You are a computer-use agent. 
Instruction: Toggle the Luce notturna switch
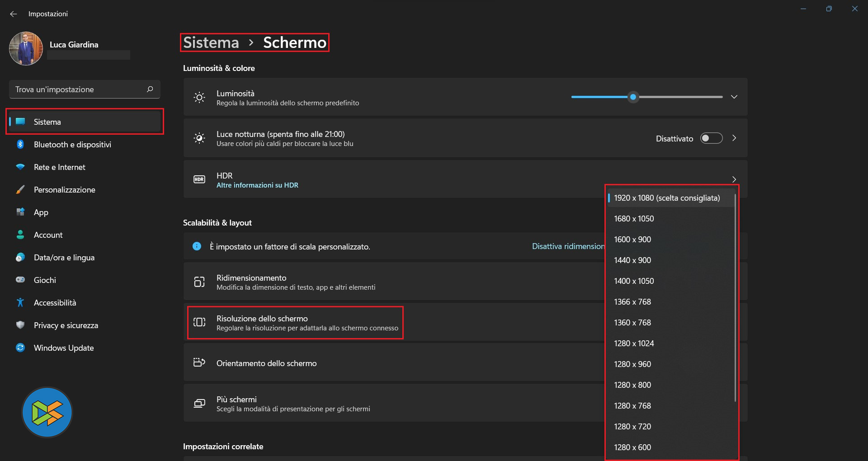pyautogui.click(x=711, y=138)
